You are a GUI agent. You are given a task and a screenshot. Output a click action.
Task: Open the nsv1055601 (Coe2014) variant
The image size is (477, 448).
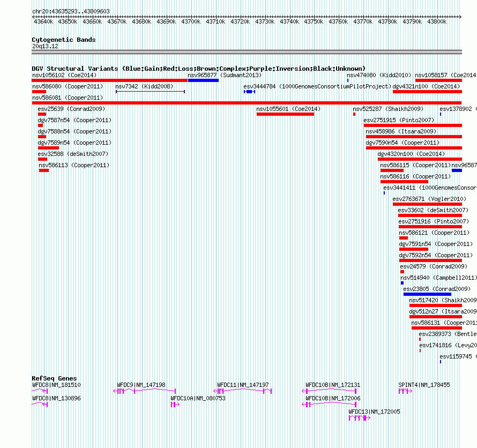[288, 109]
